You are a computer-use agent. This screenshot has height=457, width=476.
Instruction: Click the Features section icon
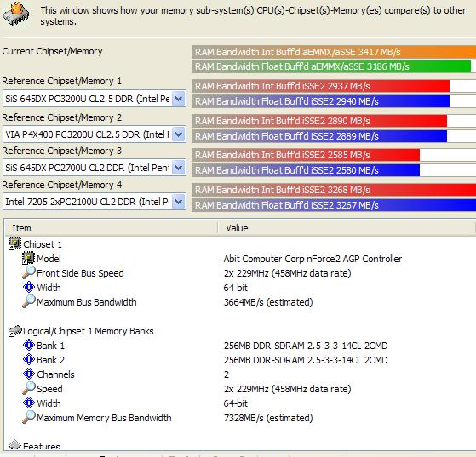point(14,445)
